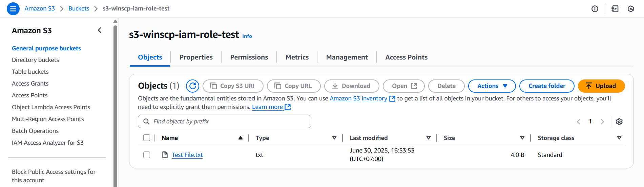The image size is (644, 187).
Task: Sort by Last modified column arrow
Action: pyautogui.click(x=429, y=138)
